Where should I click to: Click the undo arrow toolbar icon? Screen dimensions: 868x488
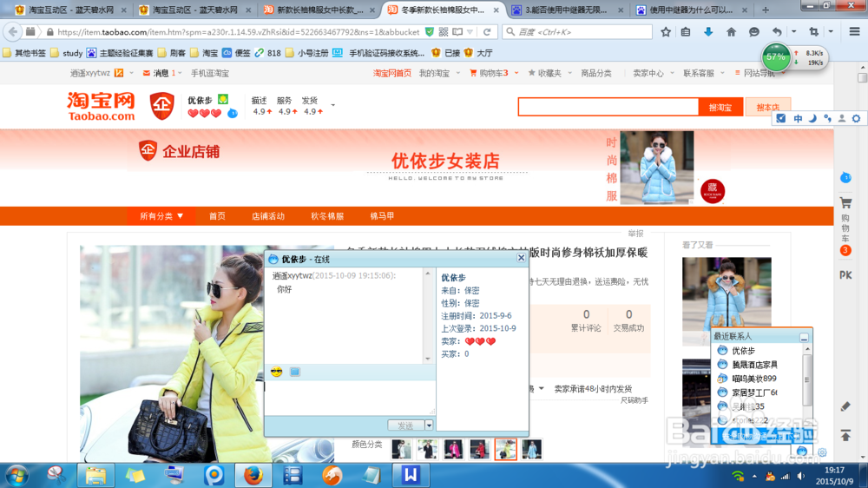(x=777, y=32)
